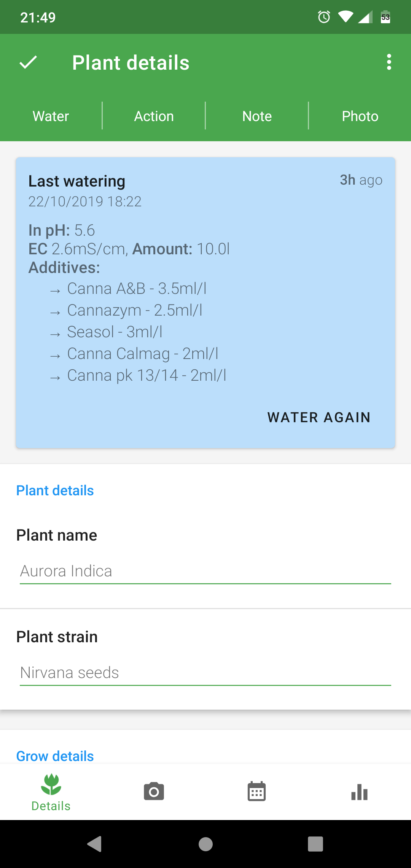
Task: Open the statistics bar chart tab
Action: [359, 793]
